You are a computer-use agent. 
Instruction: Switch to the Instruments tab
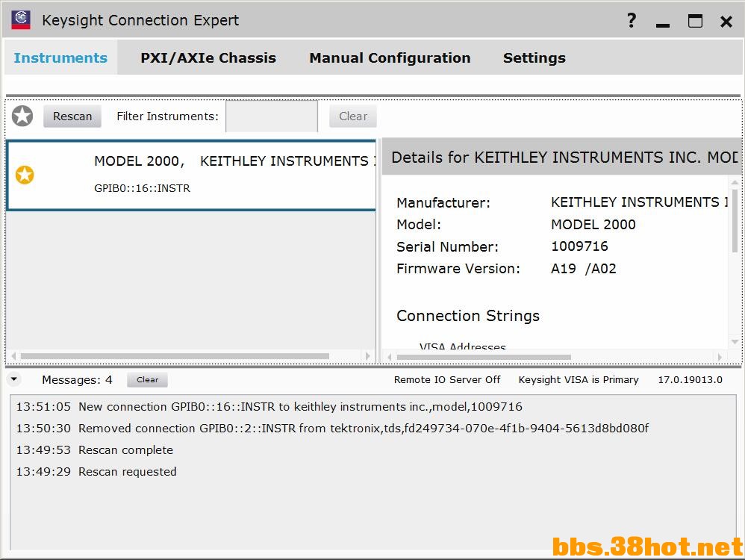(60, 57)
